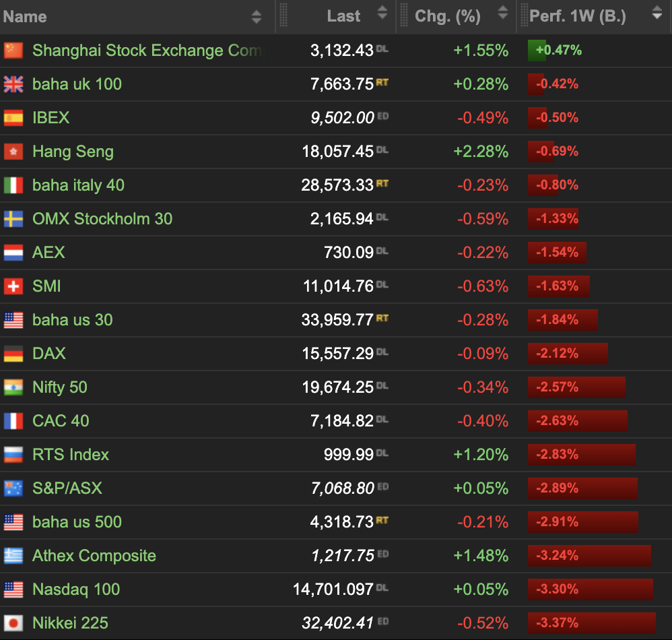Grab the drag handle of the Last column
The height and width of the screenshot is (640, 672).
coord(283,15)
